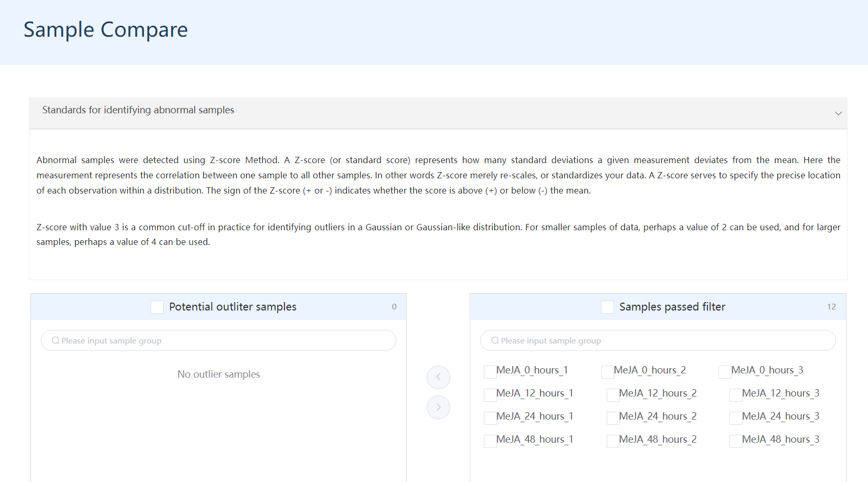Image resolution: width=868 pixels, height=482 pixels.
Task: Click the search icon in outlier samples field
Action: pos(56,340)
